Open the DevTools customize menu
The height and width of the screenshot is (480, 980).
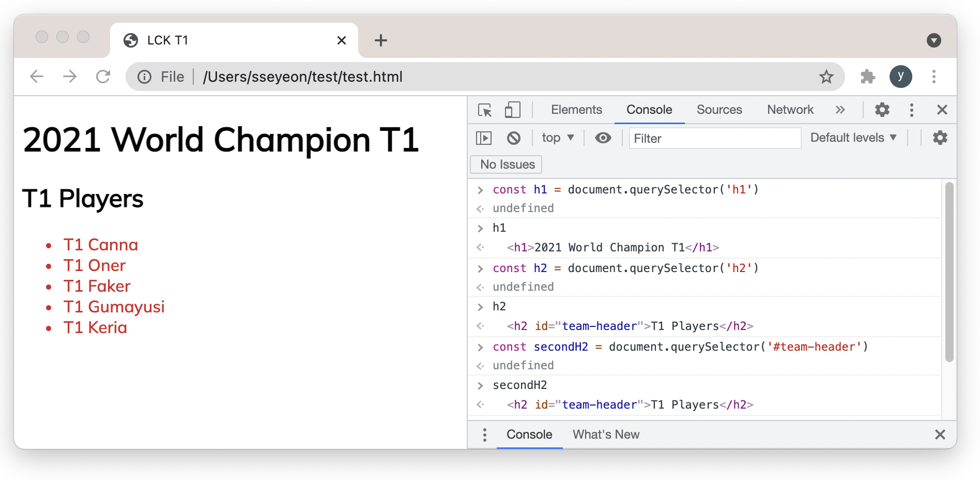pos(912,110)
